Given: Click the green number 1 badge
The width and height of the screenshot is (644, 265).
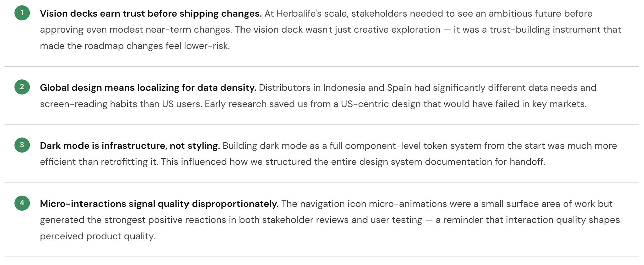Looking at the screenshot, I should point(22,13).
